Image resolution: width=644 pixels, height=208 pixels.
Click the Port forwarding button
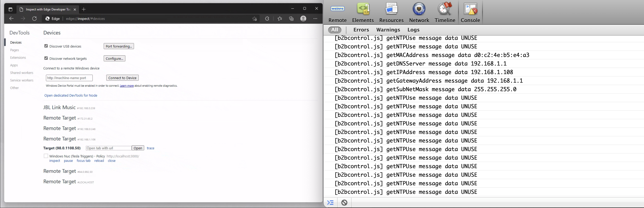pos(118,46)
